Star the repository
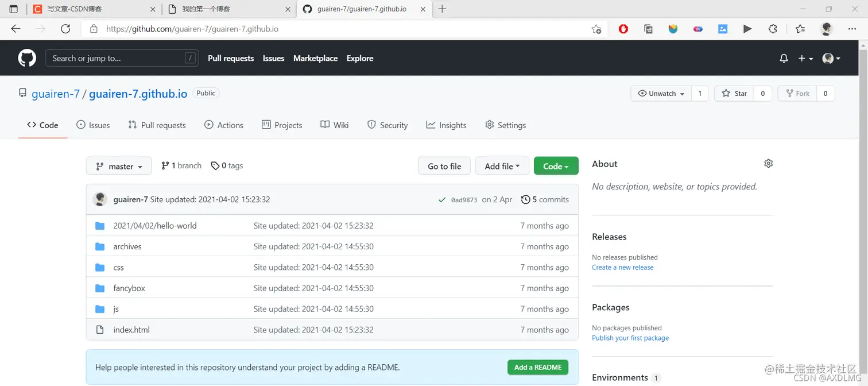Image resolution: width=868 pixels, height=386 pixels. (x=734, y=94)
